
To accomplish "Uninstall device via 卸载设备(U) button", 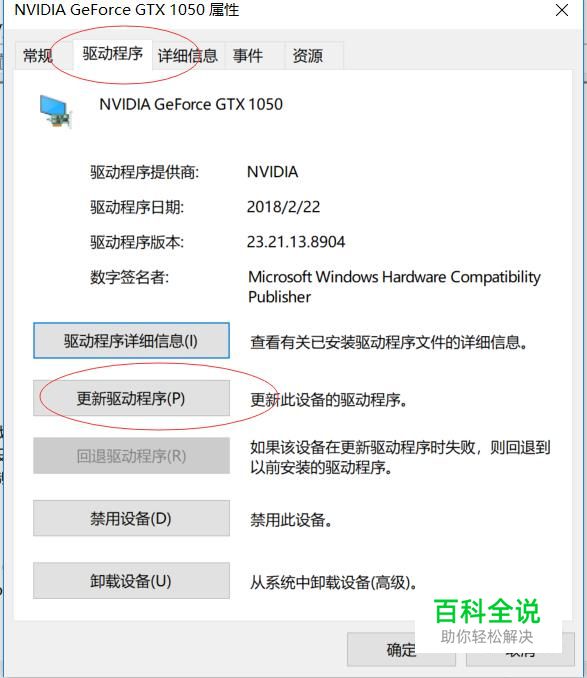I will 131,581.
